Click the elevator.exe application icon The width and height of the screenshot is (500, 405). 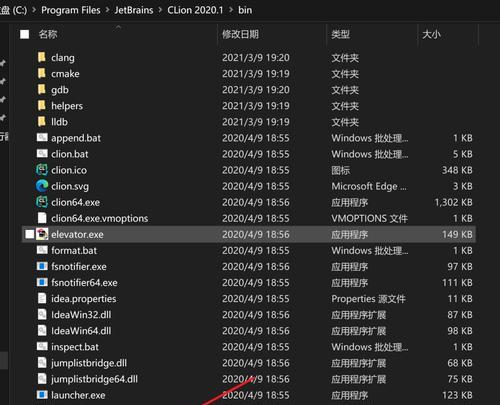pos(42,234)
